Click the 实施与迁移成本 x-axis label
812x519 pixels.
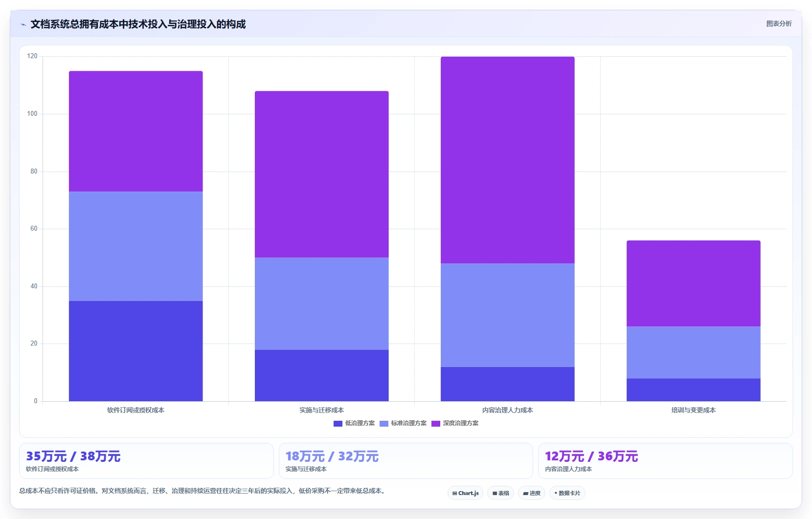[321, 410]
